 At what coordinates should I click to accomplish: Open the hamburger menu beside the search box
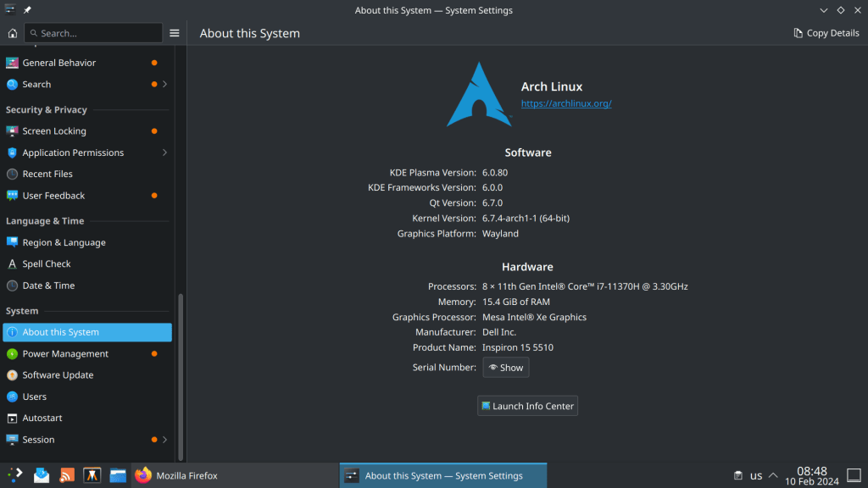pyautogui.click(x=175, y=33)
